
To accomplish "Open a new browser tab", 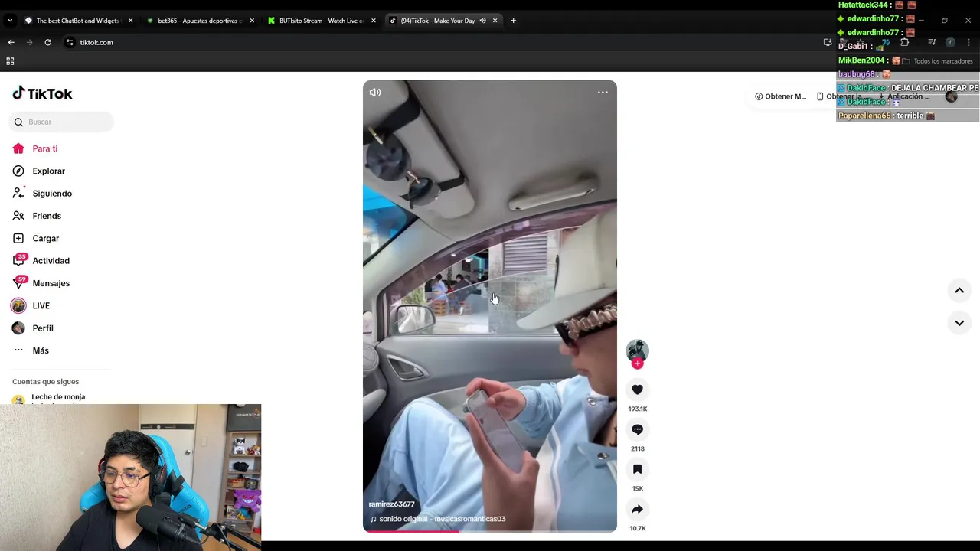I will pos(513,21).
